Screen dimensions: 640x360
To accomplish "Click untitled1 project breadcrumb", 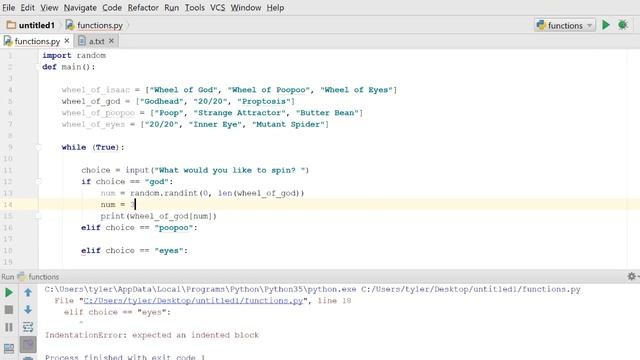I will tap(36, 25).
